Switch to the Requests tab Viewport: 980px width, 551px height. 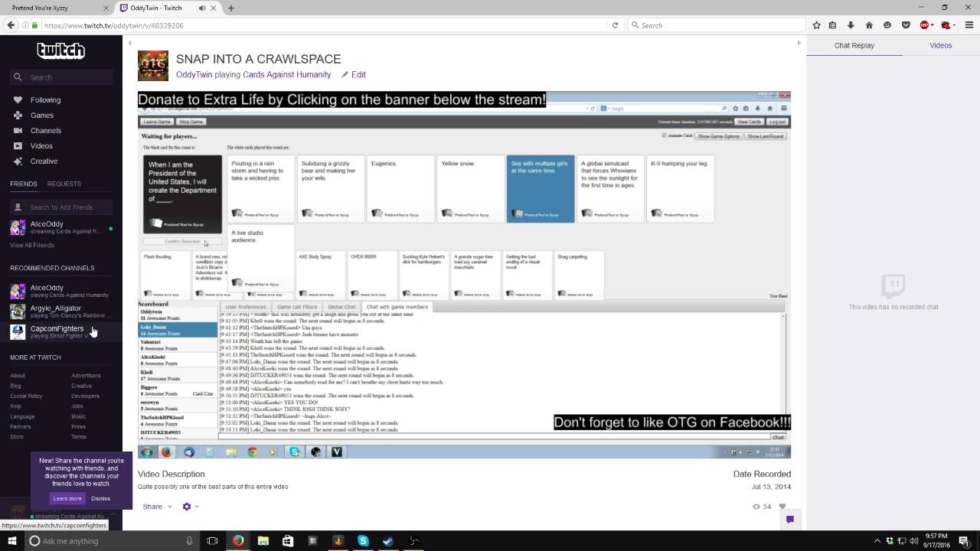(64, 184)
